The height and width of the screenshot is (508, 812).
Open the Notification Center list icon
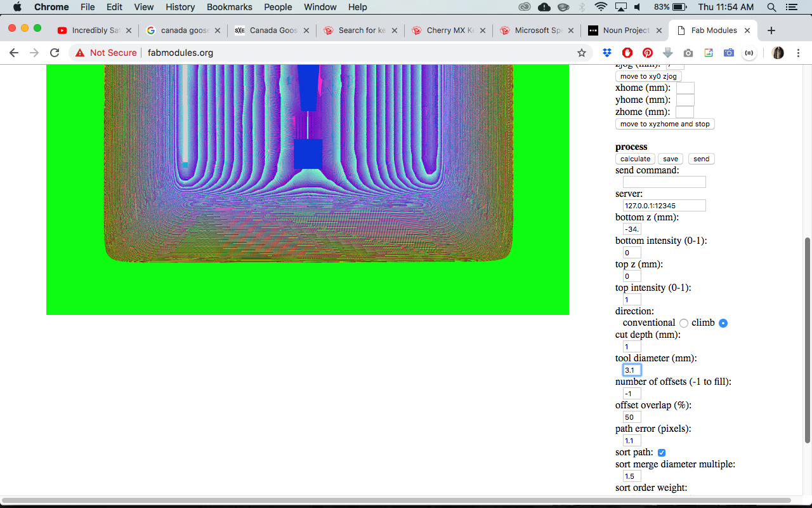coord(791,7)
